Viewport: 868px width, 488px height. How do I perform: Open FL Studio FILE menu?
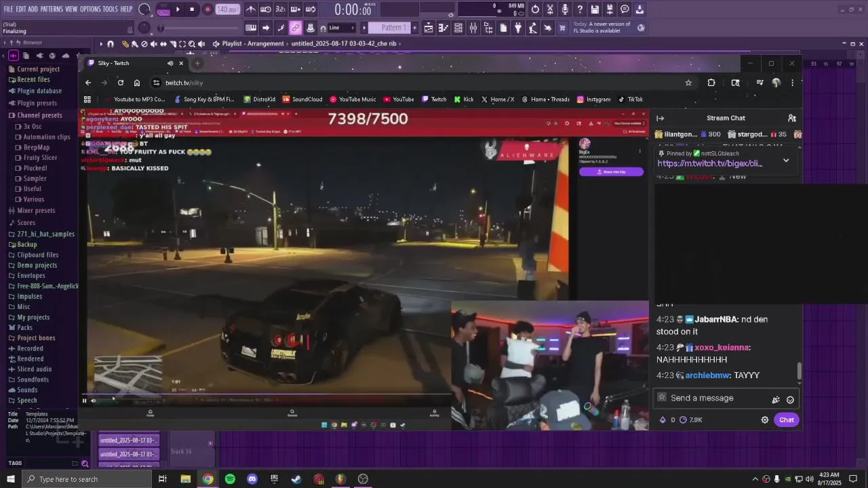pyautogui.click(x=8, y=9)
